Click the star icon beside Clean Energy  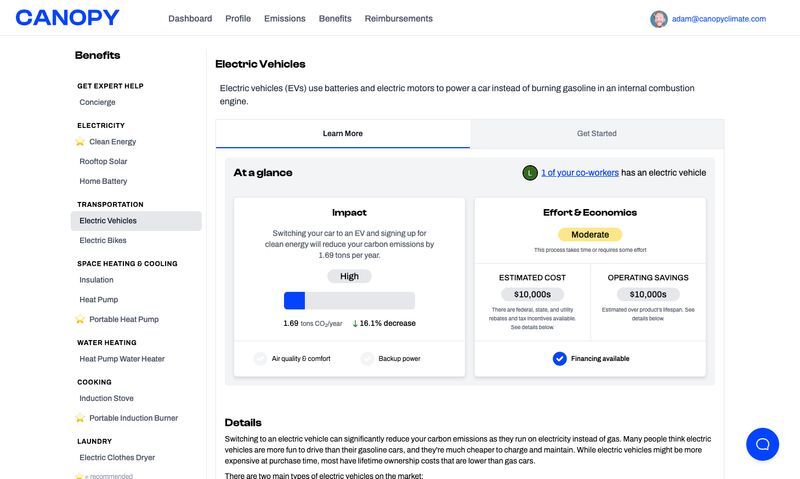pyautogui.click(x=80, y=142)
